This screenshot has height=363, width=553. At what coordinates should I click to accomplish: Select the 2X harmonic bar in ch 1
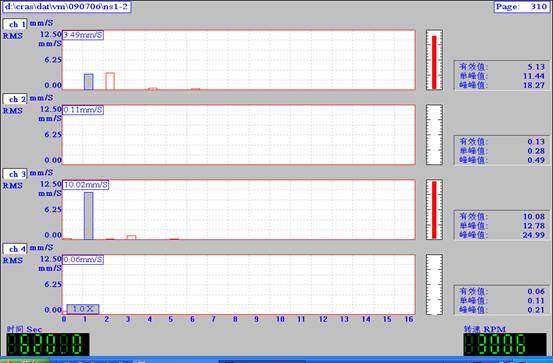[x=110, y=81]
